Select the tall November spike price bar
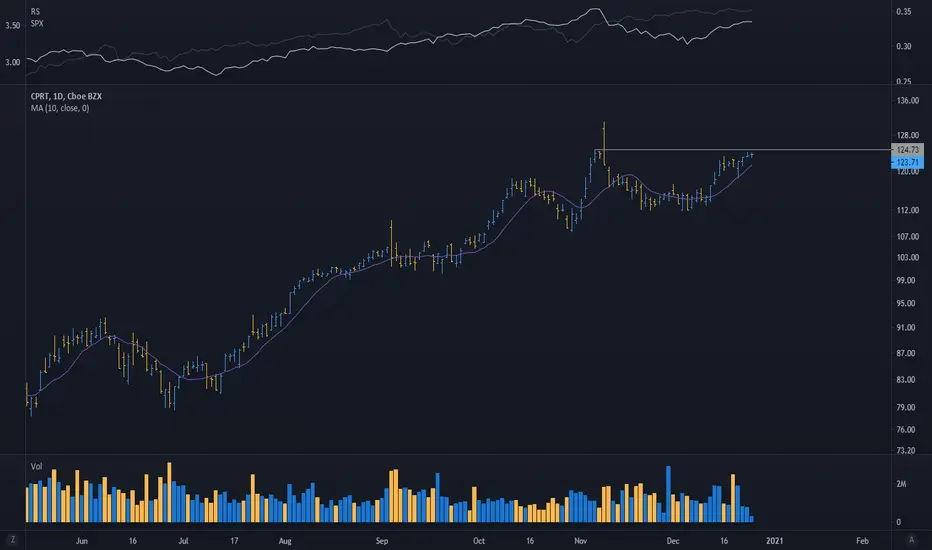 click(x=603, y=143)
